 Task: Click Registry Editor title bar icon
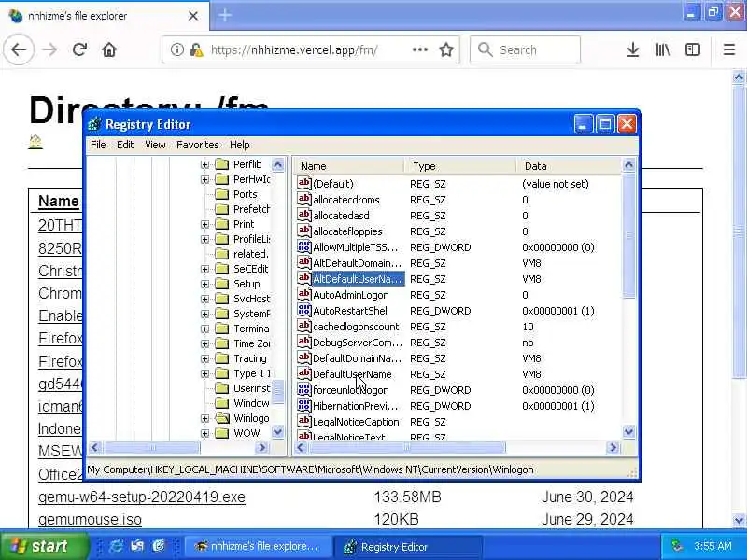pyautogui.click(x=94, y=124)
